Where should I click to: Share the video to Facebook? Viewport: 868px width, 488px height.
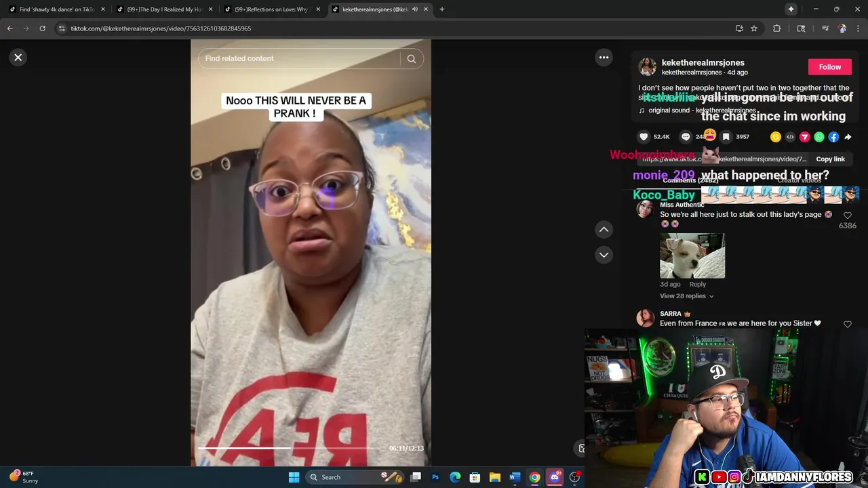833,137
